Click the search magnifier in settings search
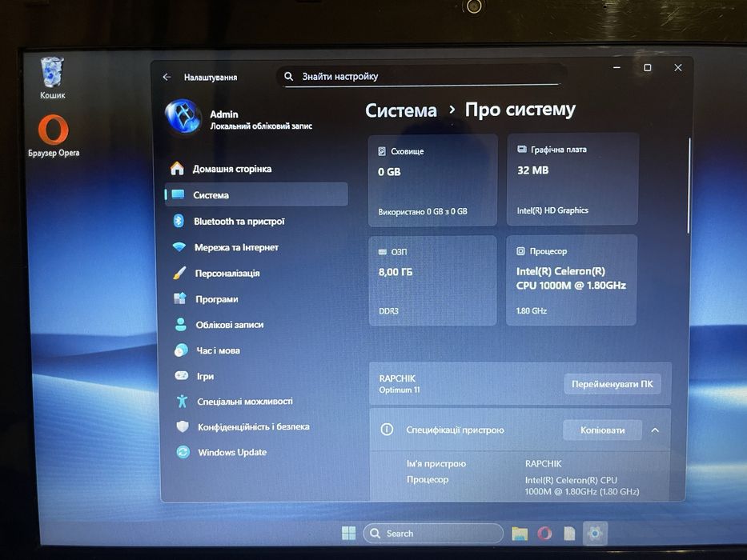Screen dimensions: 747x560 pos(288,76)
